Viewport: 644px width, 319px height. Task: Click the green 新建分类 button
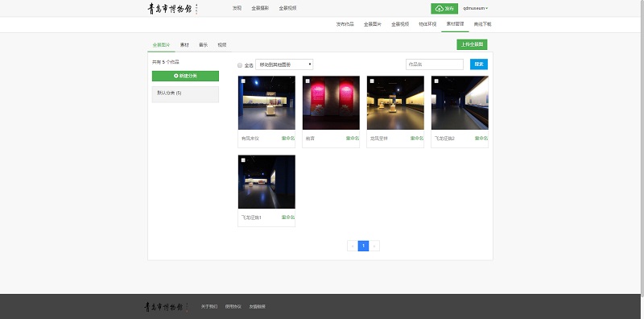[185, 76]
